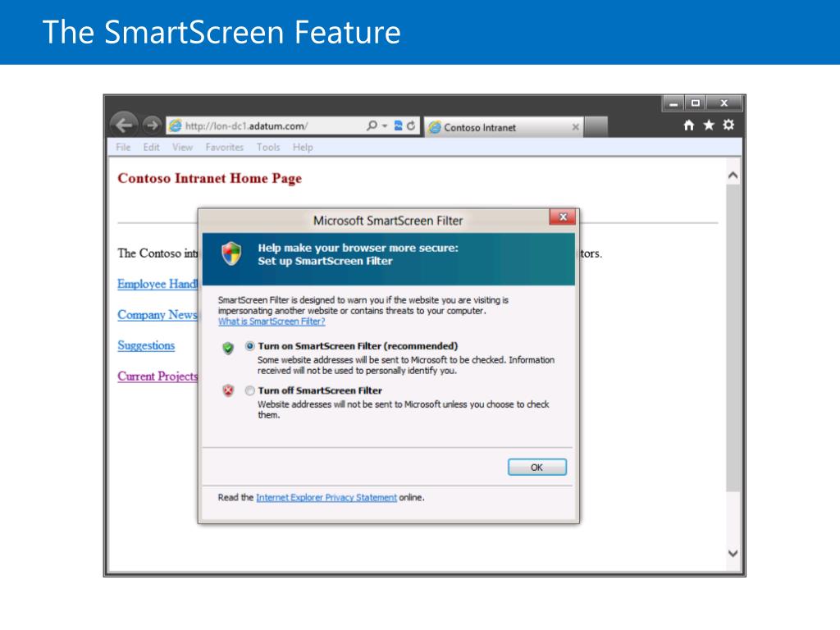The width and height of the screenshot is (840, 630).
Task: Open the Favorites menu
Action: coord(225,148)
